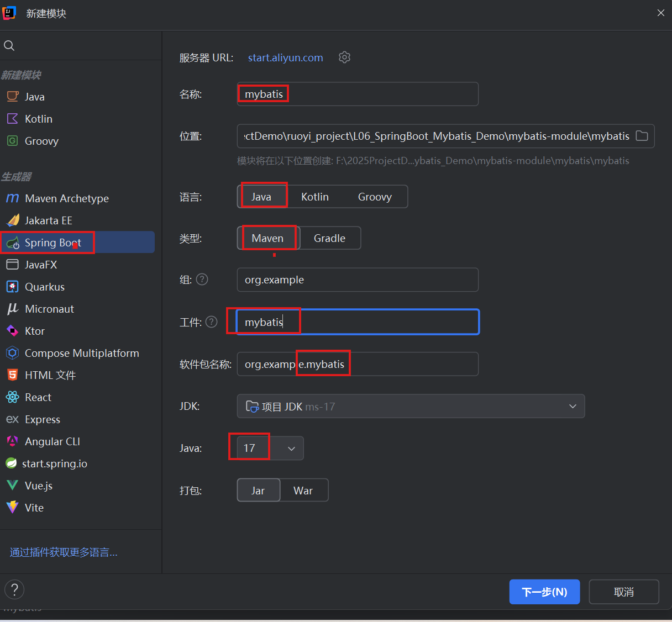Screen dimensions: 672x622
Task: Select the Groovy module icon
Action: click(13, 141)
